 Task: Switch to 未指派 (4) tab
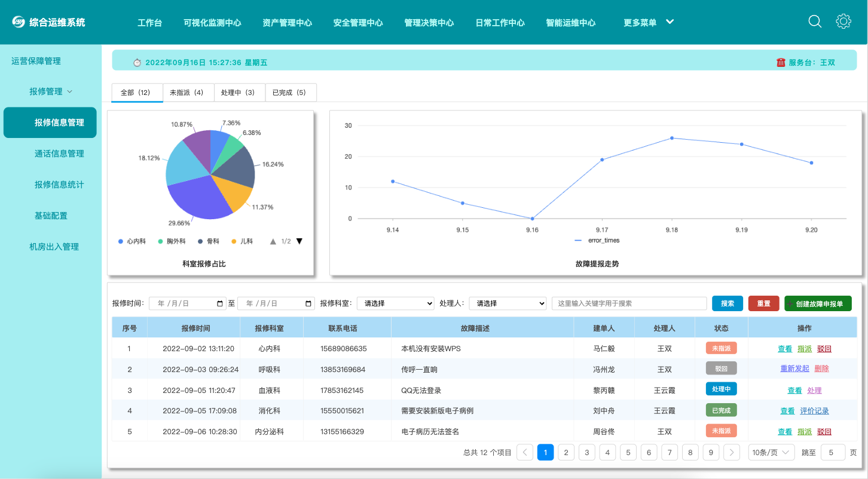pos(188,93)
